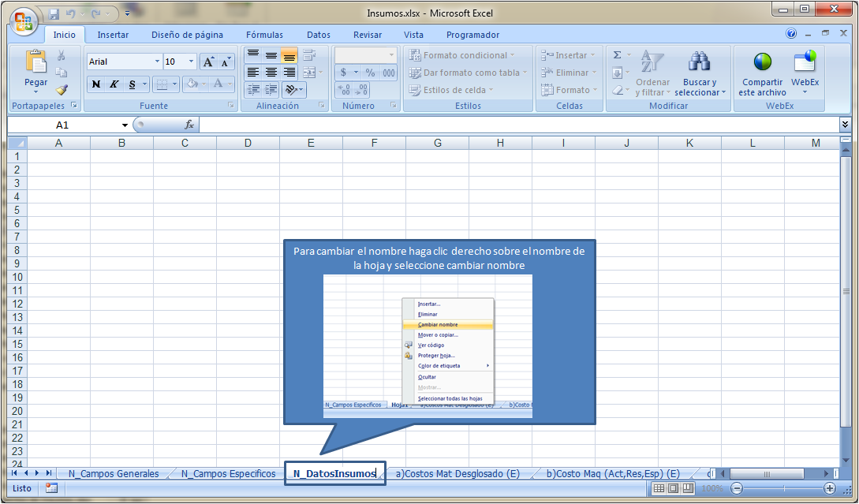This screenshot has width=859, height=504.
Task: Apply thousands separator 000 style
Action: click(388, 73)
